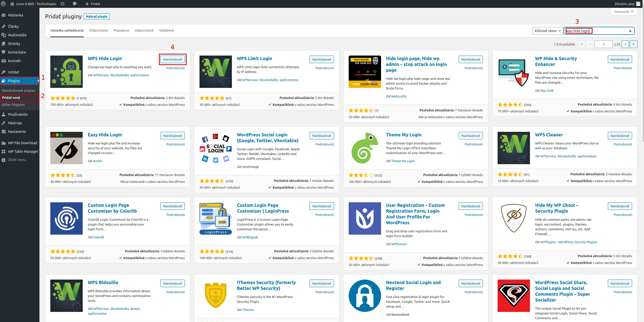This screenshot has height=322, width=644.
Task: Install the Hide My WP Ghost plugin
Action: point(620,206)
